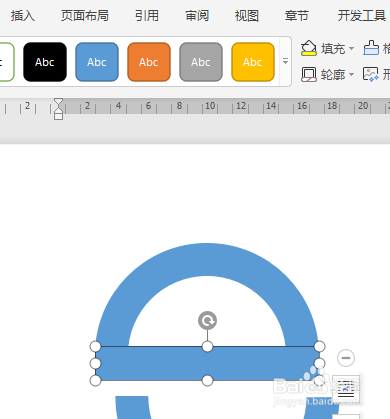The height and width of the screenshot is (419, 390).
Task: Click the rotation handle above the rectangle
Action: pos(207,321)
